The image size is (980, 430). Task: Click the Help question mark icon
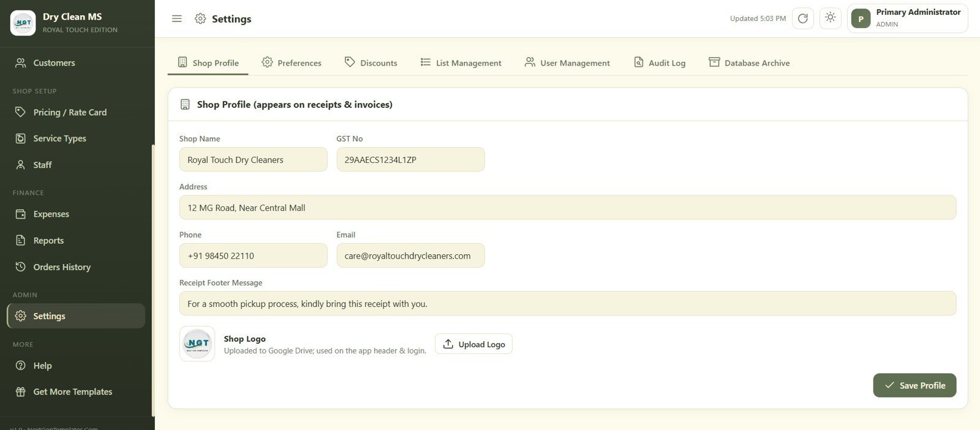pos(21,366)
